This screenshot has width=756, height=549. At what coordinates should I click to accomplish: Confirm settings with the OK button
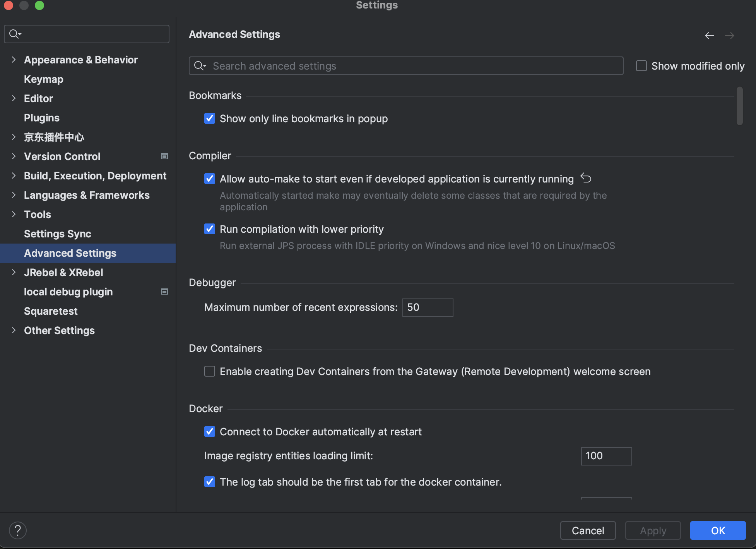tap(718, 530)
